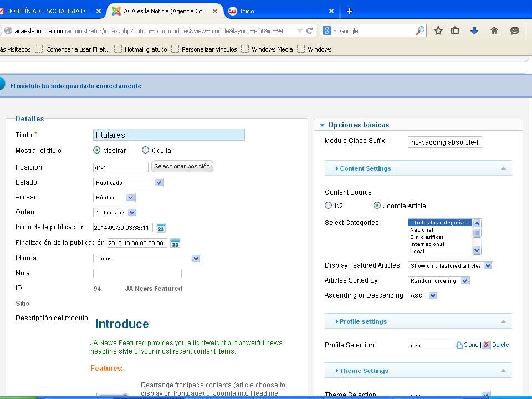Close the Inicio tab
Viewport: 532px width, 399px height.
click(331, 11)
